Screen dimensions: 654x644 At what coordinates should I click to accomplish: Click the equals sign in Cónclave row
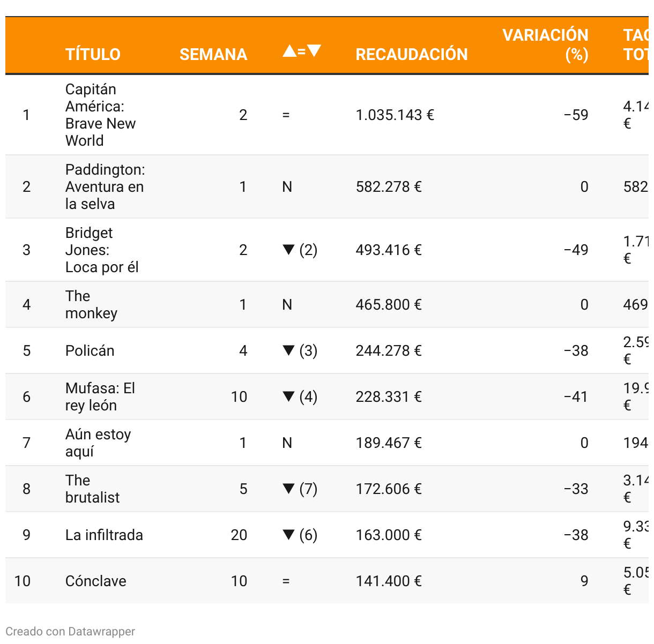tap(286, 581)
